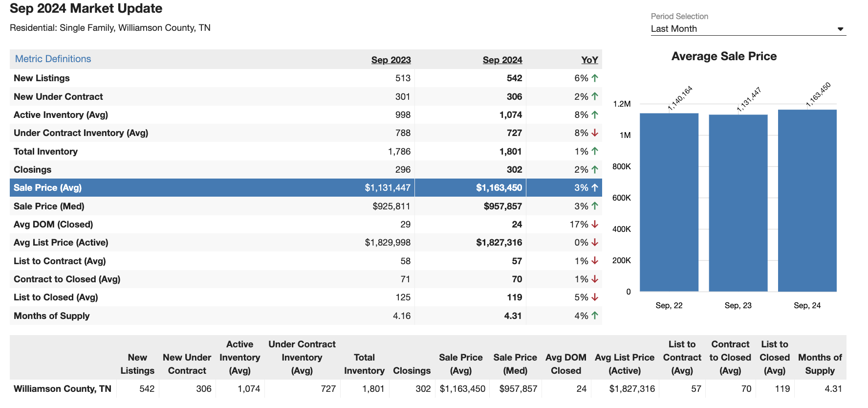Click the Period Selection dropdown arrow
868x408 pixels.
coord(840,29)
